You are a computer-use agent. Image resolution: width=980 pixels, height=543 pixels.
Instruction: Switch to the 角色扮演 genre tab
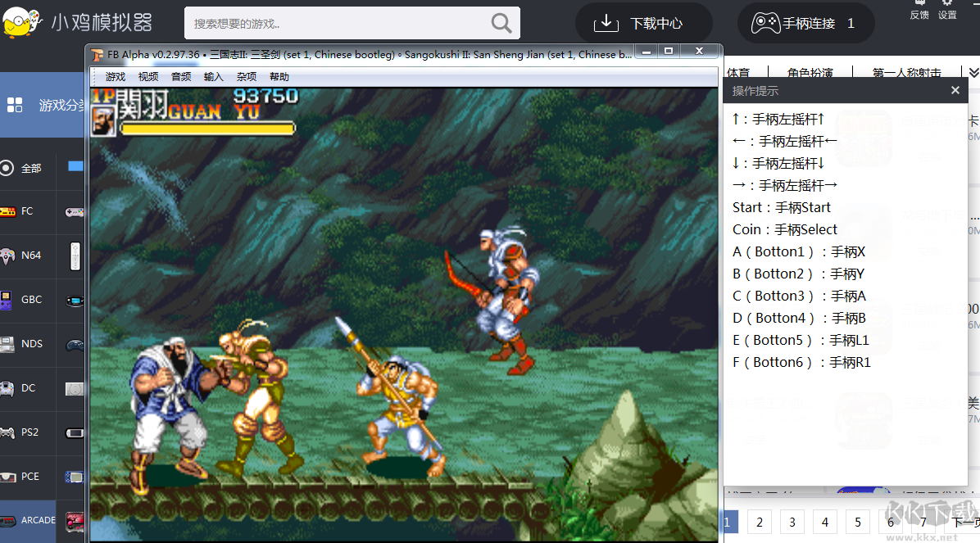[810, 73]
